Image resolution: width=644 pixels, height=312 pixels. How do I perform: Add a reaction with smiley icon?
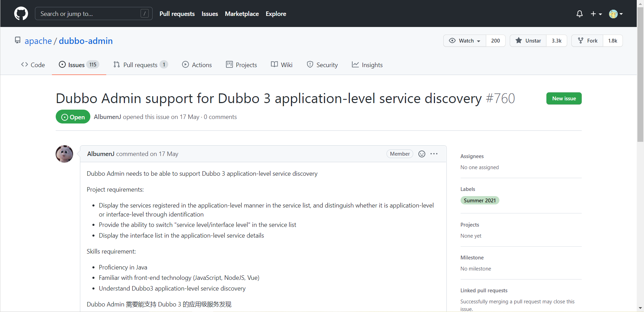click(x=422, y=154)
